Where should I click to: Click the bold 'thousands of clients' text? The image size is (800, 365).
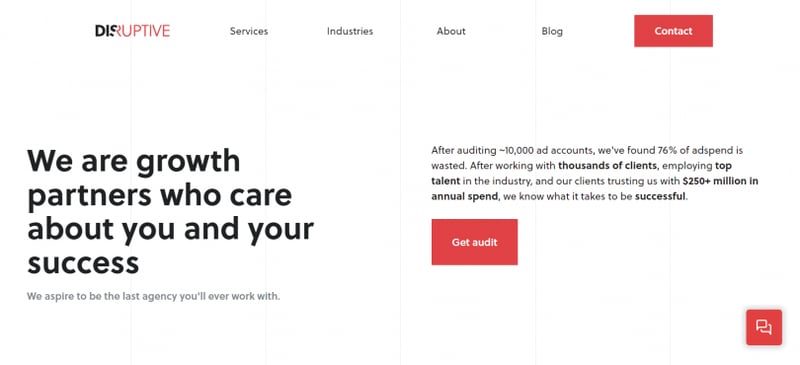(x=608, y=166)
